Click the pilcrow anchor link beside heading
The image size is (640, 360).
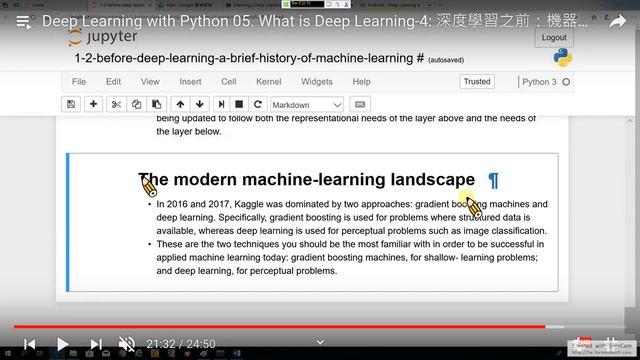click(x=493, y=180)
